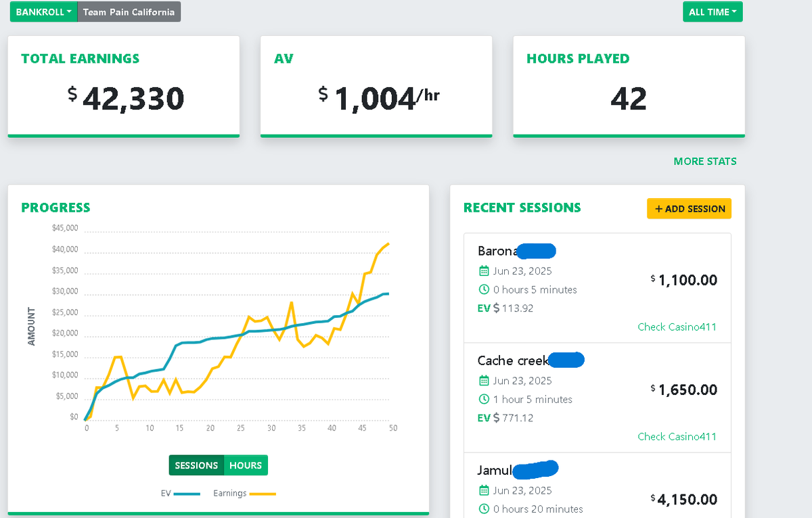812x518 pixels.
Task: Select the SESSIONS tab on the chart
Action: pos(196,465)
